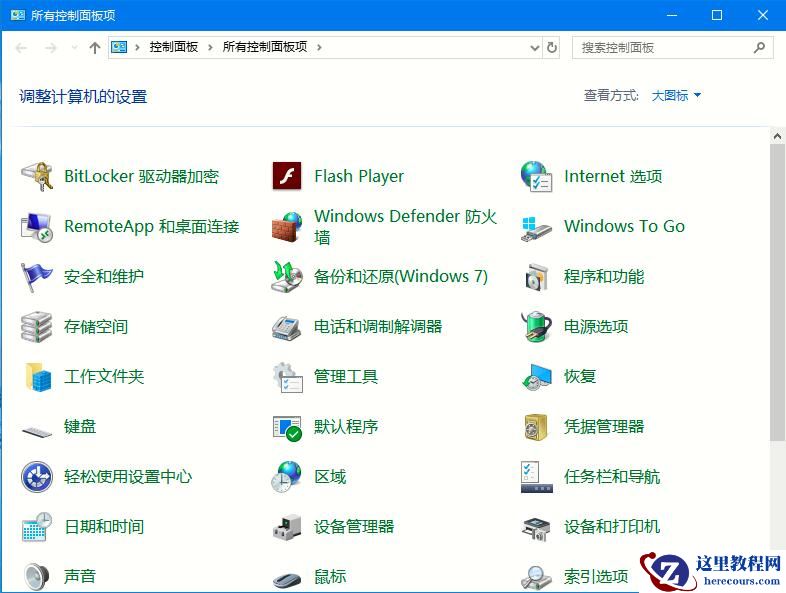This screenshot has width=786, height=593.
Task: Click the back navigation arrow
Action: [x=21, y=48]
